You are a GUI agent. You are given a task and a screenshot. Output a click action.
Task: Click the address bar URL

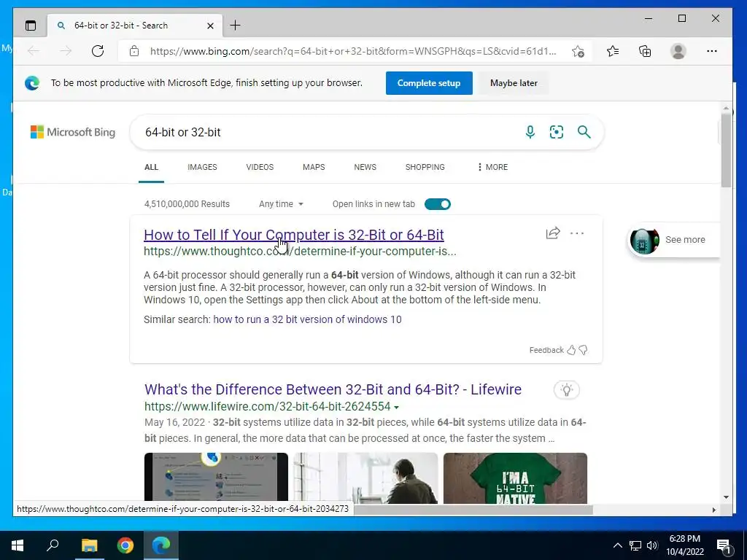(353, 51)
